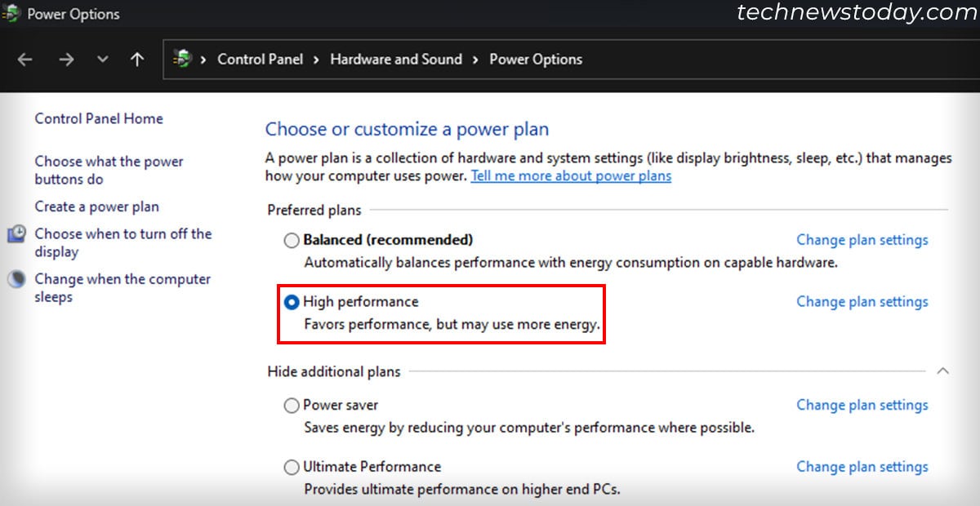Select the Ultimate Performance plan

(292, 467)
